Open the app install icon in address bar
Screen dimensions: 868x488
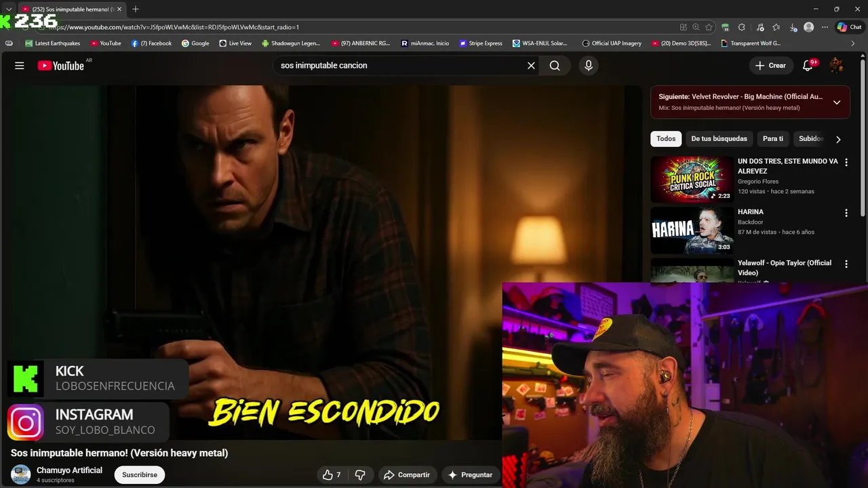tap(683, 27)
